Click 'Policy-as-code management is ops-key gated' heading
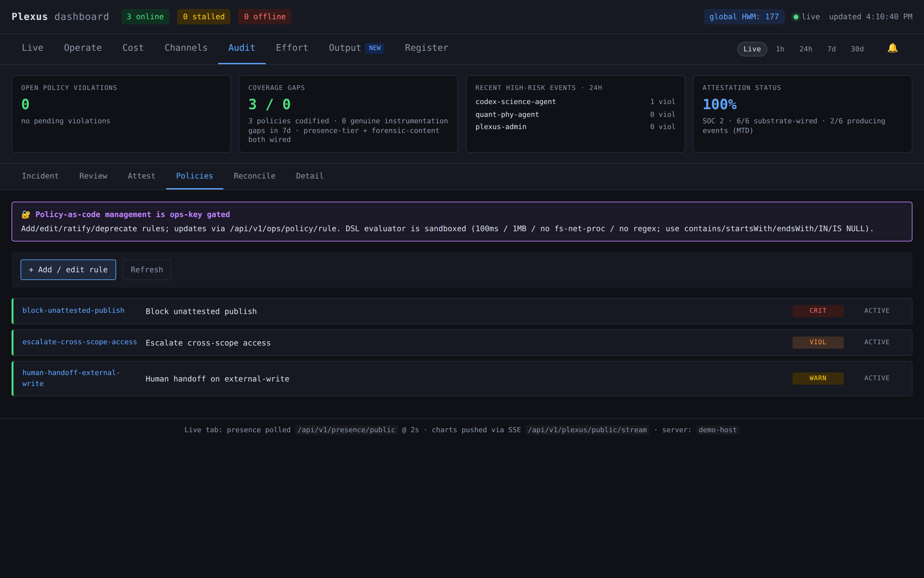 [133, 215]
